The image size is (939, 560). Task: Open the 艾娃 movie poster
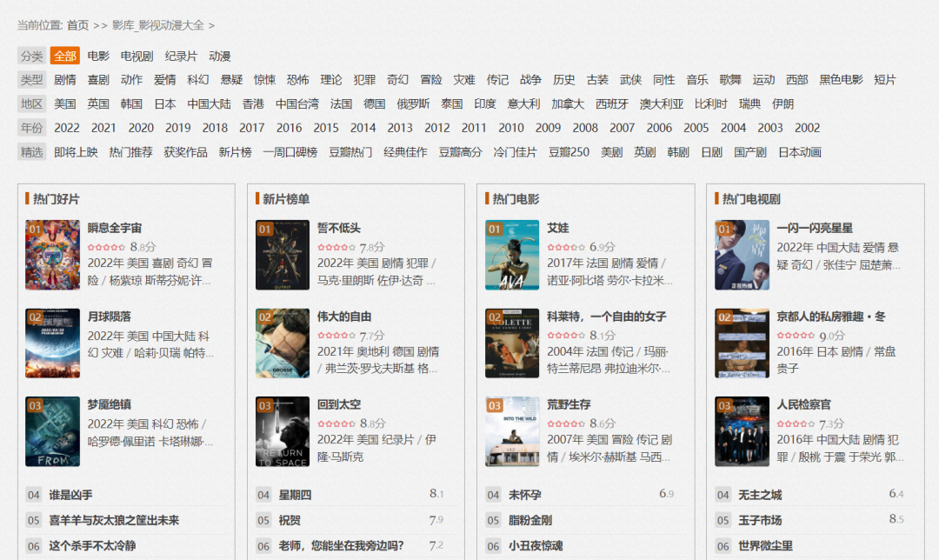coord(512,255)
